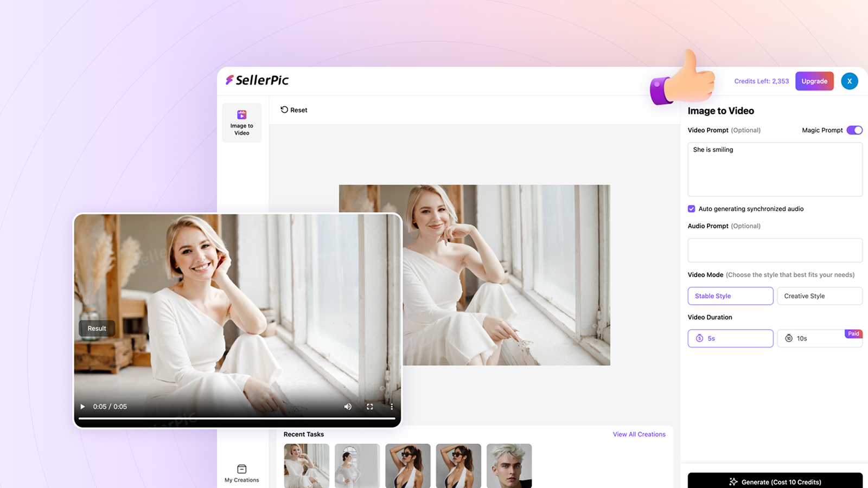Uncheck Auto generating synchronized audio
868x488 pixels.
point(691,209)
